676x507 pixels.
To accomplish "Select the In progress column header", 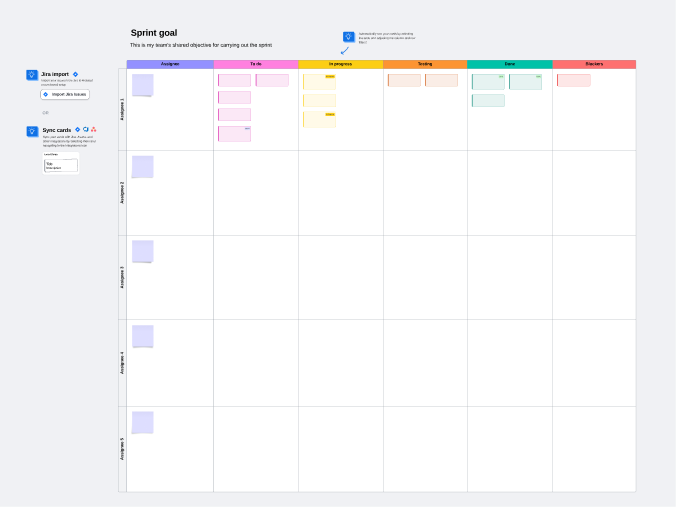I will (340, 64).
